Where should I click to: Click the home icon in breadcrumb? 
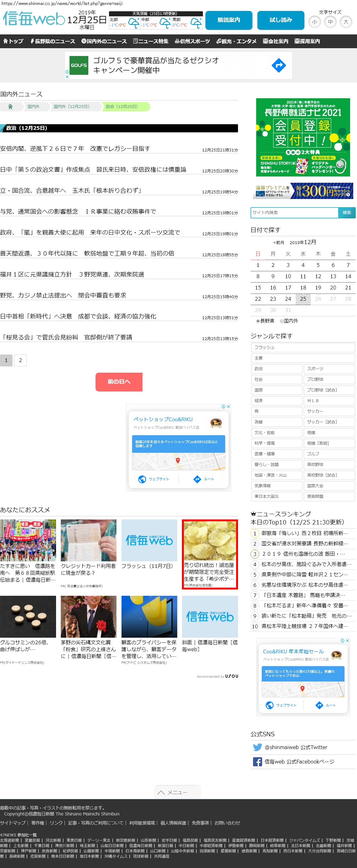pos(10,106)
